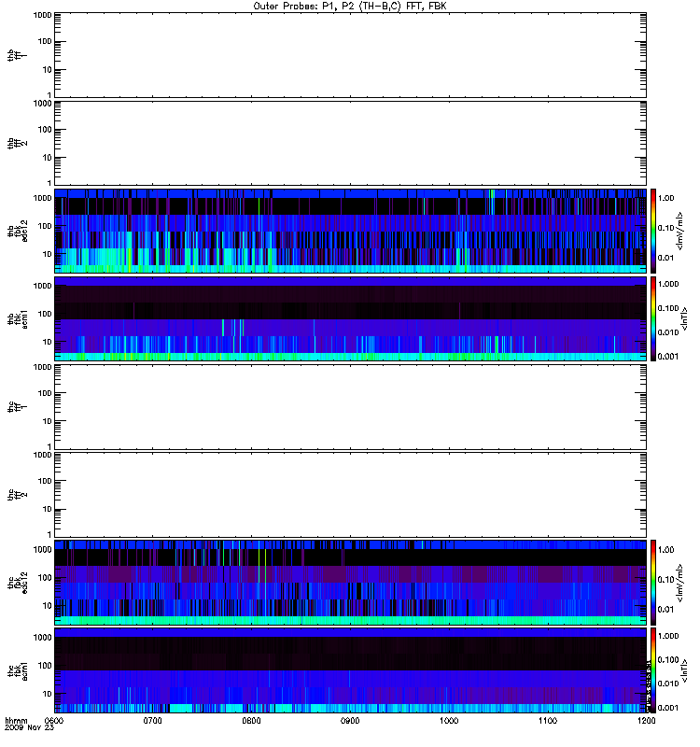
Task: Click the '1100' time axis label
Action: tap(548, 721)
